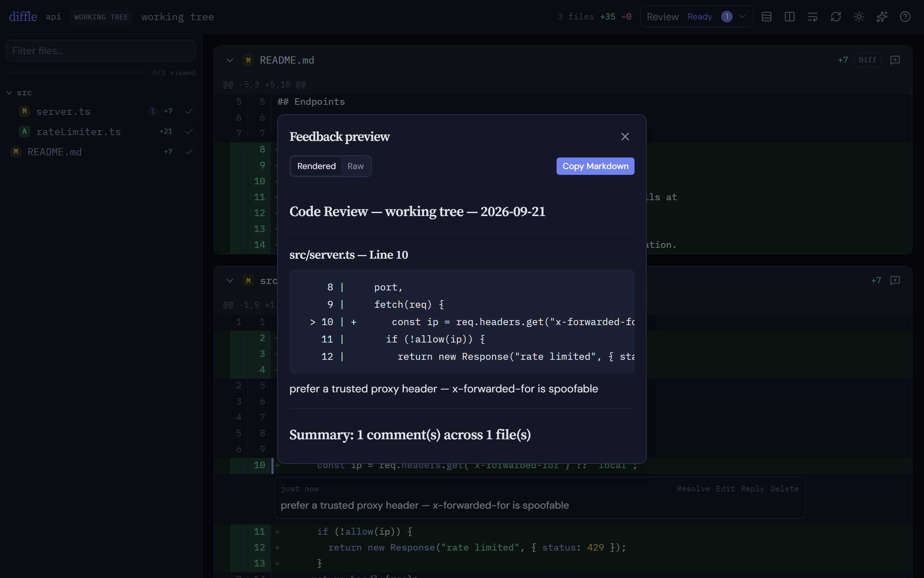This screenshot has width=924, height=578.
Task: Click the '3 files' count in header
Action: click(x=575, y=17)
